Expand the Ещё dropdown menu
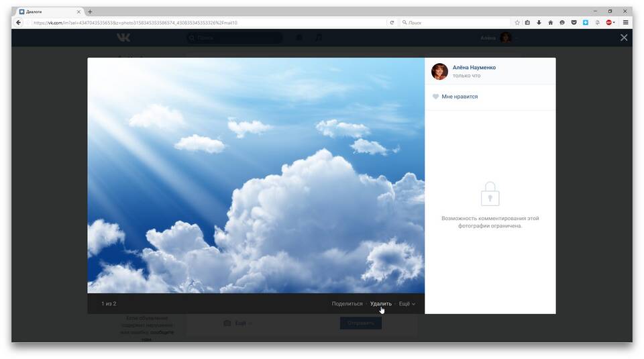This screenshot has height=359, width=644. pos(407,303)
